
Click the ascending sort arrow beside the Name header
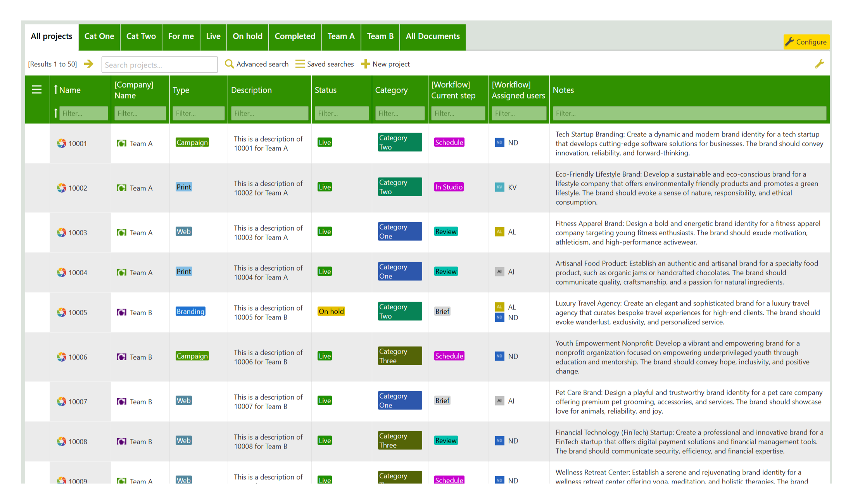point(57,89)
